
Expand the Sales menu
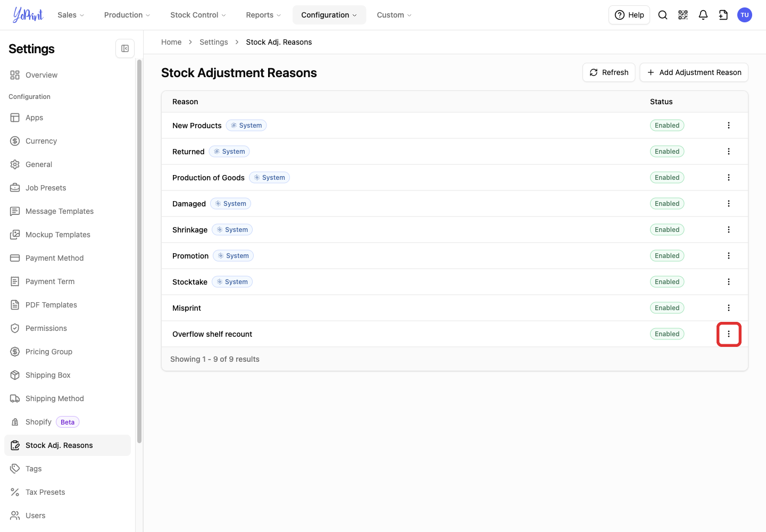(x=71, y=15)
